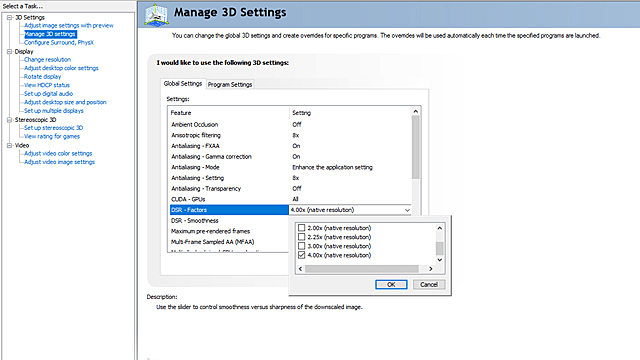
Task: Click the DSR popup horizontal scroll left arrow
Action: pos(301,269)
